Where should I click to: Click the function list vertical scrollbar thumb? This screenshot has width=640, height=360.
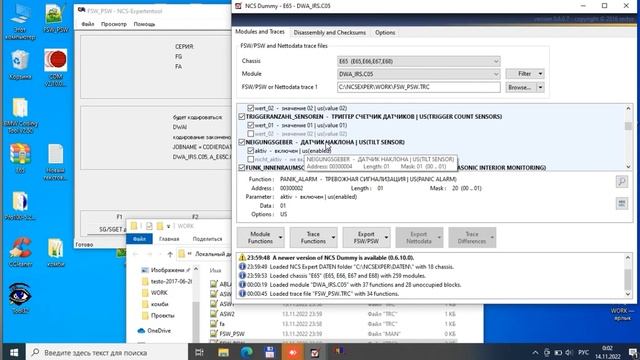pyautogui.click(x=628, y=125)
